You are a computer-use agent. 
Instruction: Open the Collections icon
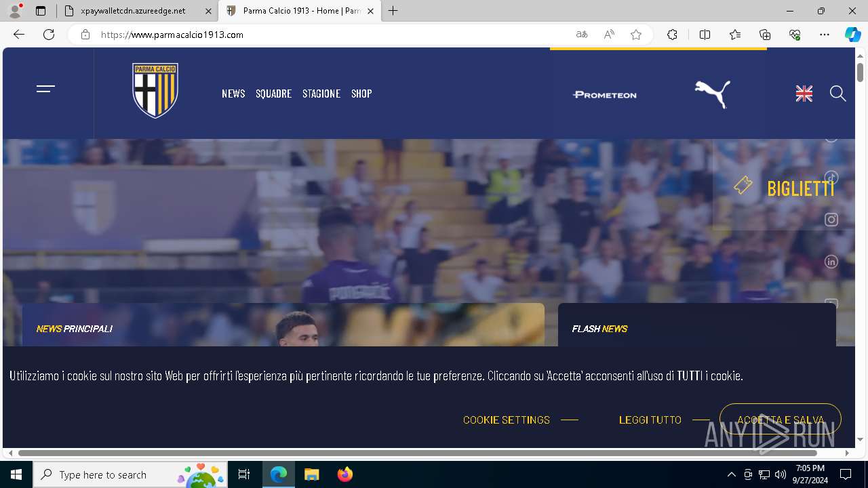(x=765, y=35)
